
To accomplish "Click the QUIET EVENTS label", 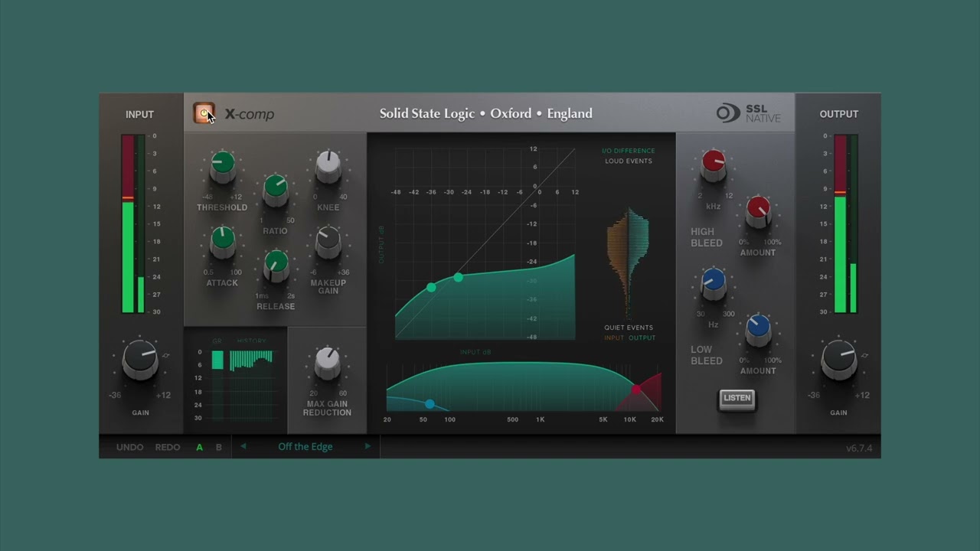I will 629,328.
